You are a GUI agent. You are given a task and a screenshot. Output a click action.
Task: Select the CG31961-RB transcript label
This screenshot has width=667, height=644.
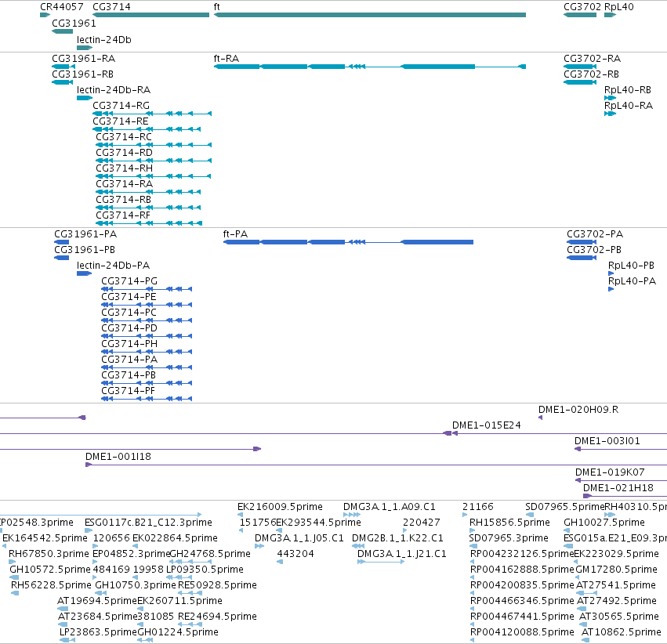(82, 74)
